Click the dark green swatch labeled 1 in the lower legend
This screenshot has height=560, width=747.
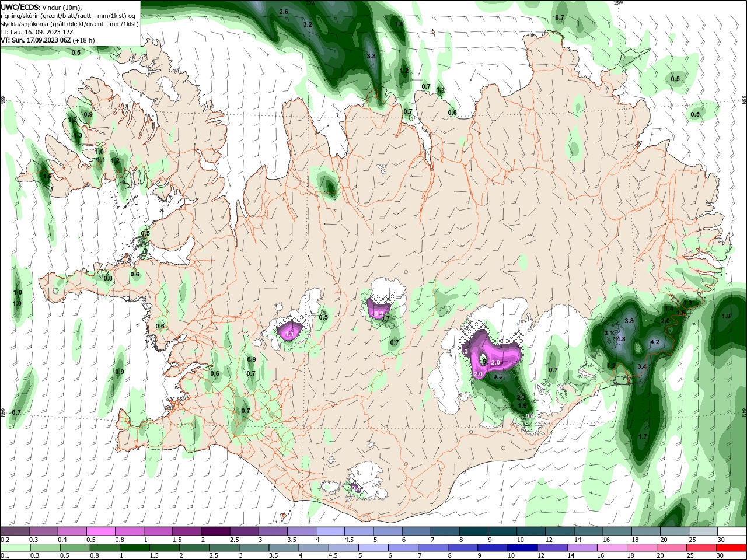click(x=135, y=548)
